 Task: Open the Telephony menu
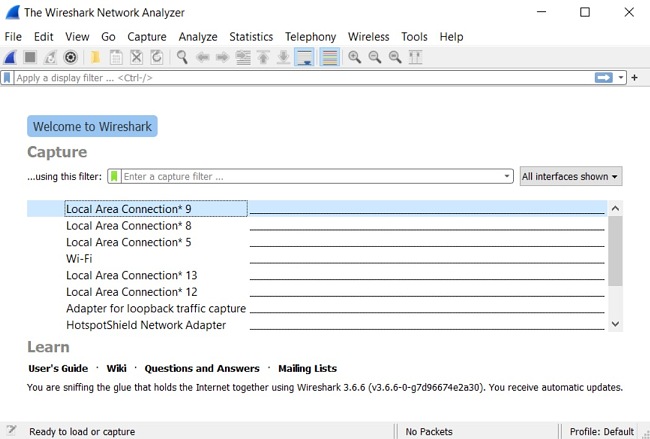pos(310,37)
